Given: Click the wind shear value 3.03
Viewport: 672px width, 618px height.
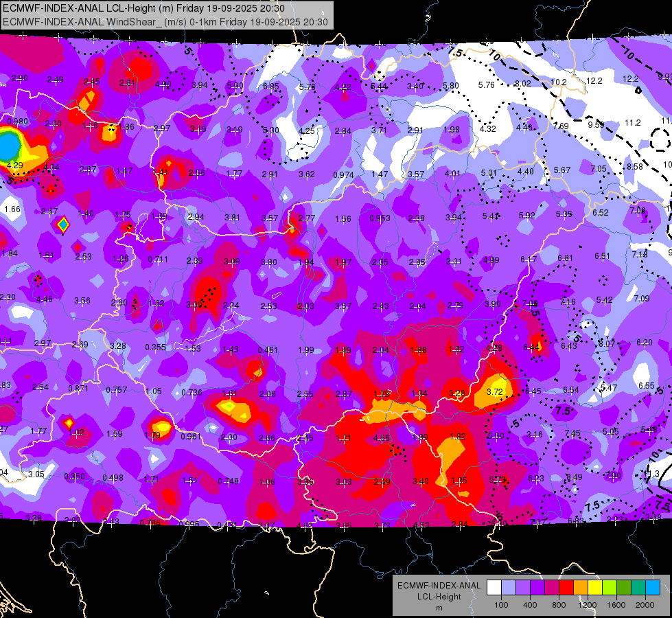Looking at the screenshot, I should [x=344, y=482].
